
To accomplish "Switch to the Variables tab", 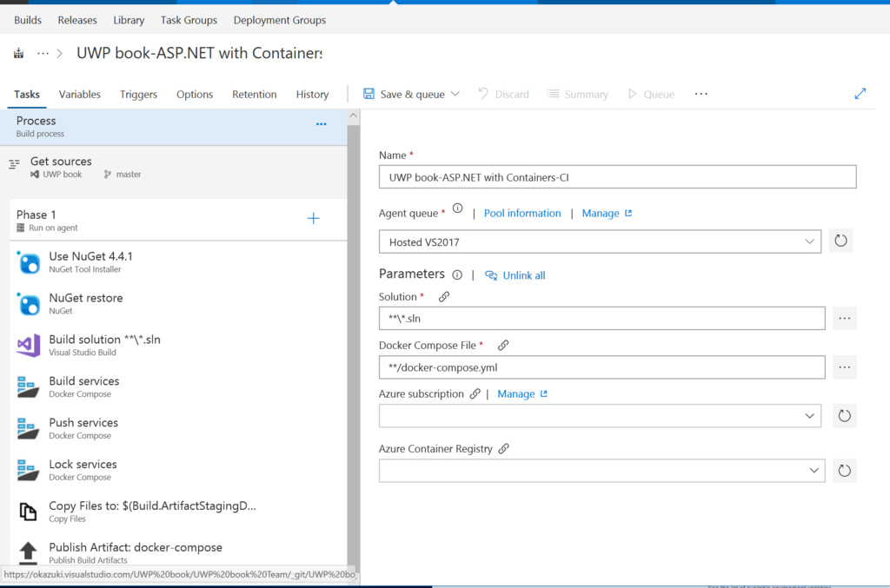I will pos(80,95).
